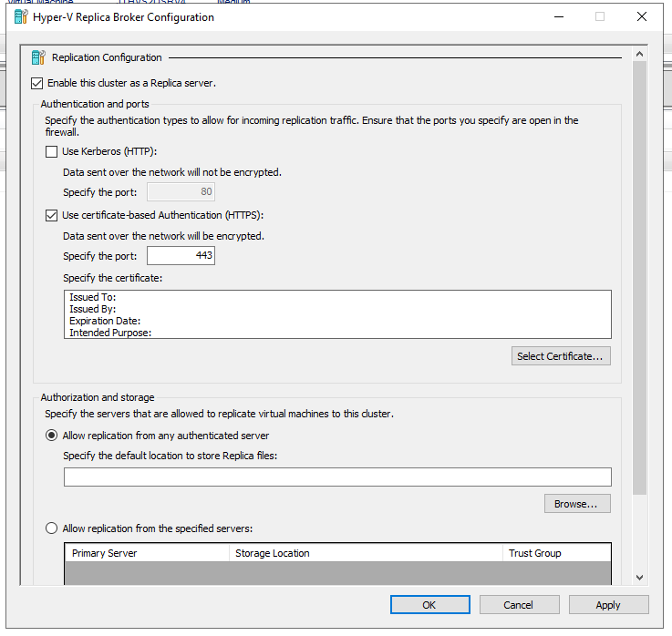Click the 'Authorization and storage' group label

[x=98, y=397]
